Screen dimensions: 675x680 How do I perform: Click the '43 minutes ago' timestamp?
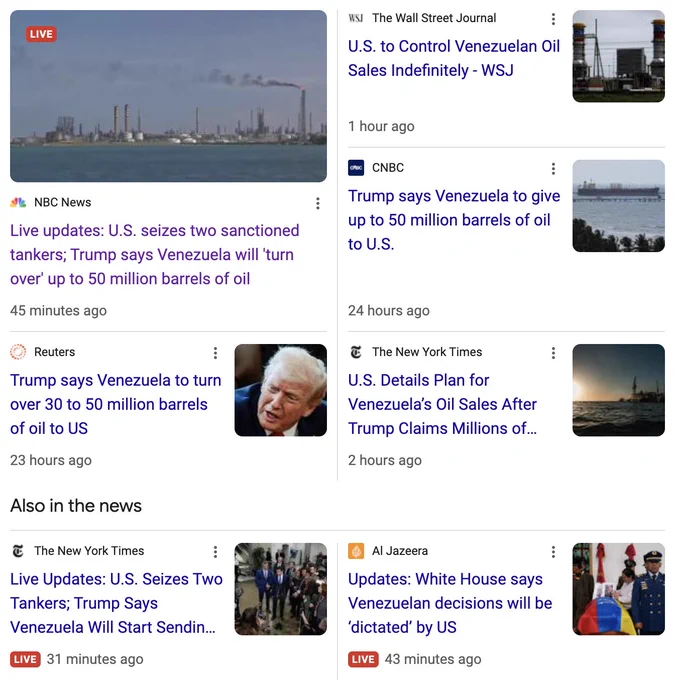[433, 659]
